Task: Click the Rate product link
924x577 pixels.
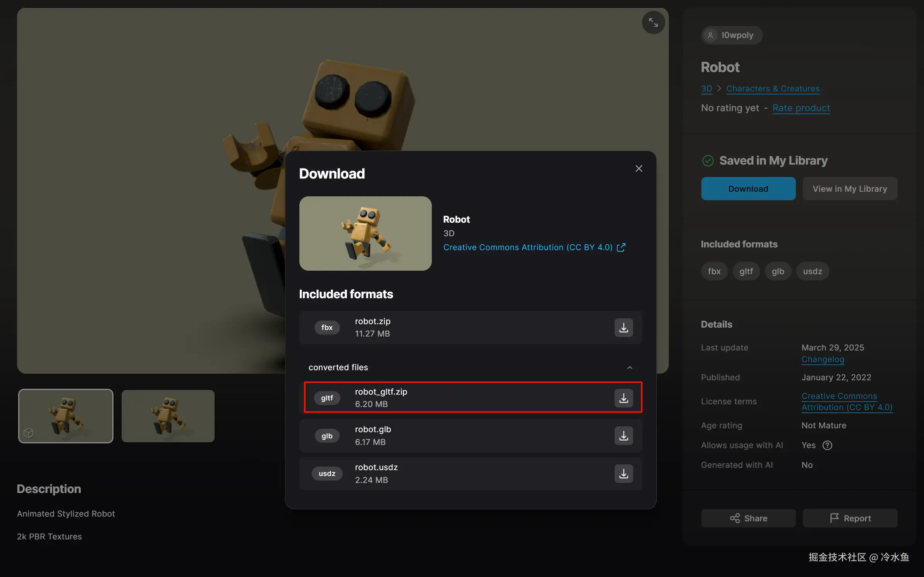Action: pos(801,108)
